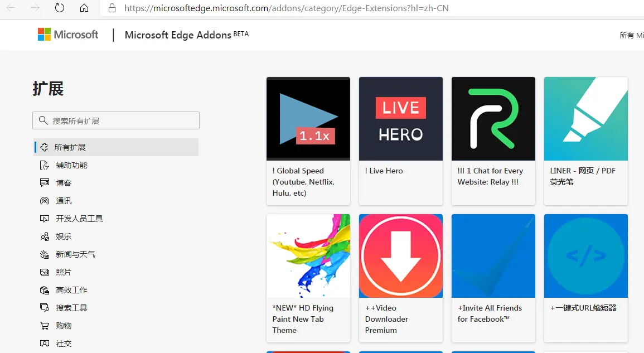The height and width of the screenshot is (353, 644).
Task: Click '*NEW* HD Flying Paint New Tab' title
Action: (303, 319)
